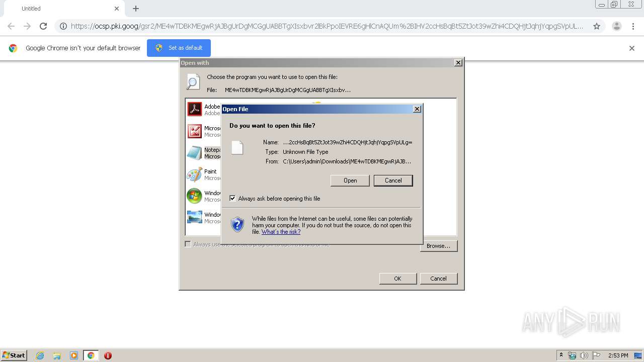Select Microsoft PowerPoint icon in program list
The height and width of the screenshot is (362, 644).
(x=194, y=131)
